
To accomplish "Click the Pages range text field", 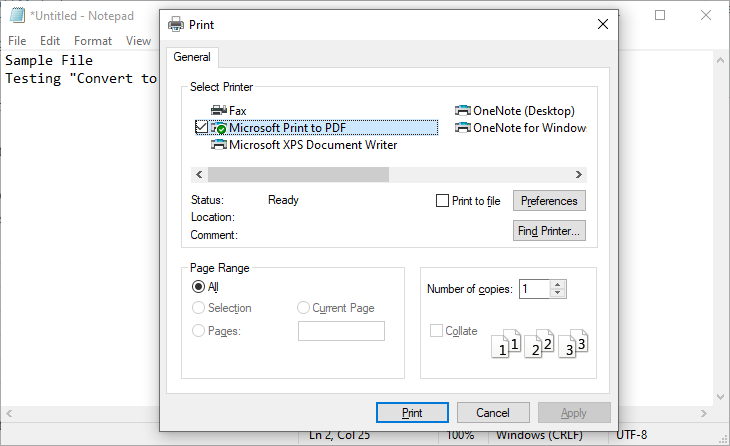I will [x=341, y=331].
